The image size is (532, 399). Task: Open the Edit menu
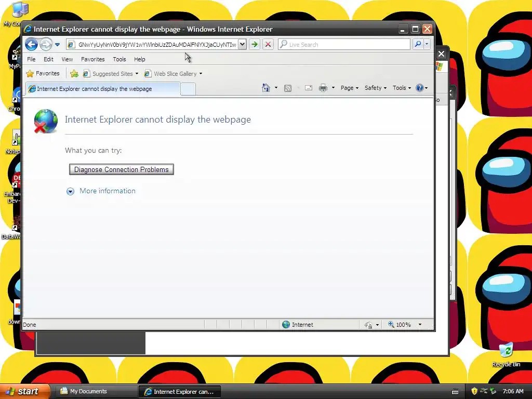coord(48,59)
